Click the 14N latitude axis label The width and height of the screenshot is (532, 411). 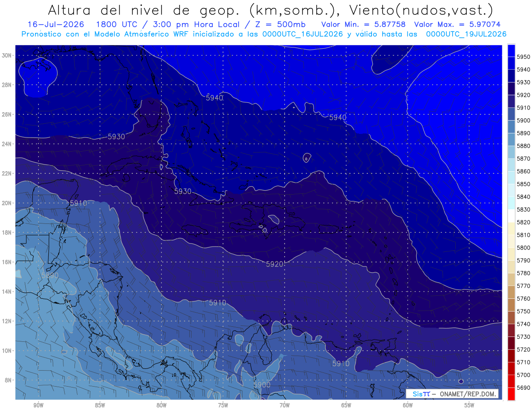click(x=7, y=291)
